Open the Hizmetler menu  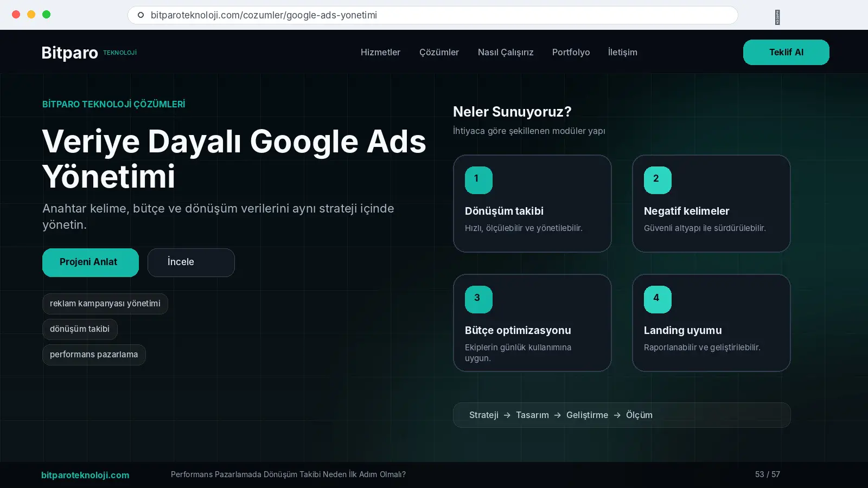point(380,52)
